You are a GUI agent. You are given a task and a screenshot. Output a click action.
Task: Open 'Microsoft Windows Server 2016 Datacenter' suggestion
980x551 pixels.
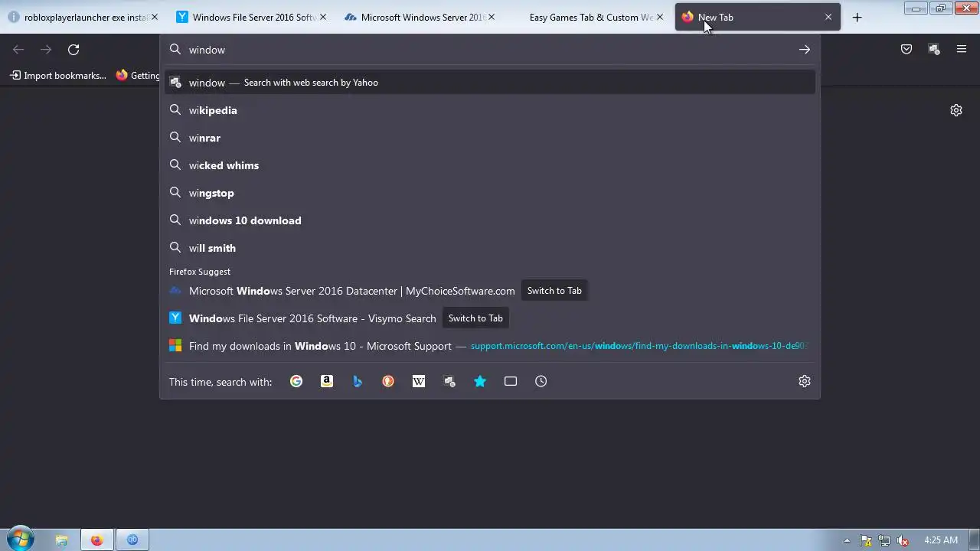click(x=351, y=291)
